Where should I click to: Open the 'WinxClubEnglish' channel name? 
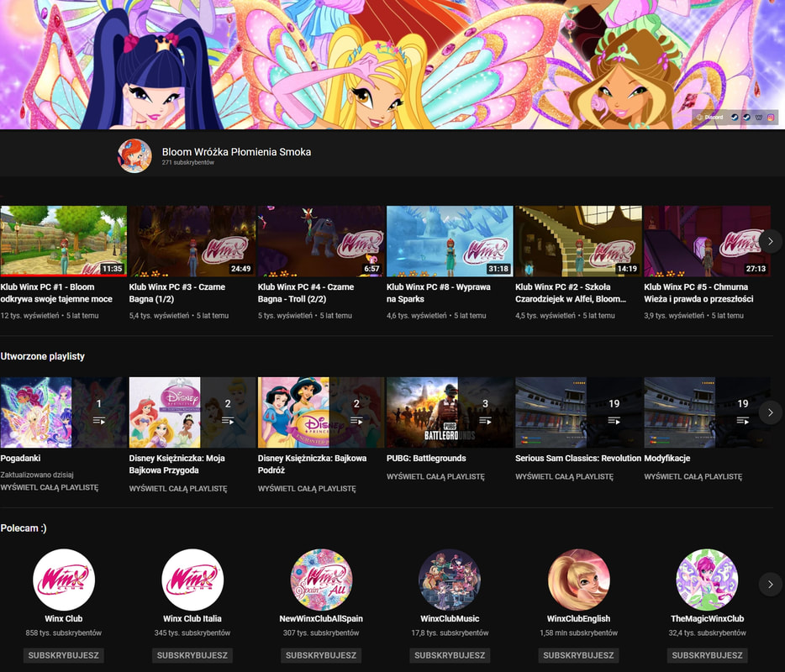(579, 618)
